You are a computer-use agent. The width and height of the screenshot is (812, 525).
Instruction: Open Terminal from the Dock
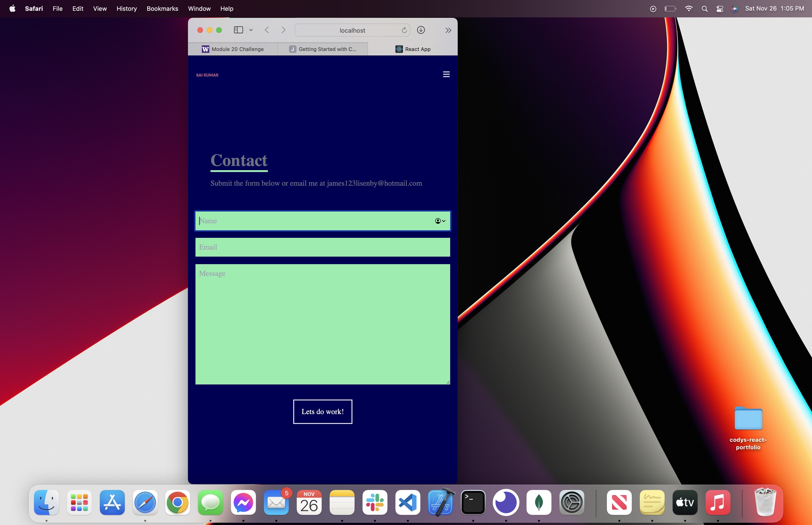[x=473, y=502]
